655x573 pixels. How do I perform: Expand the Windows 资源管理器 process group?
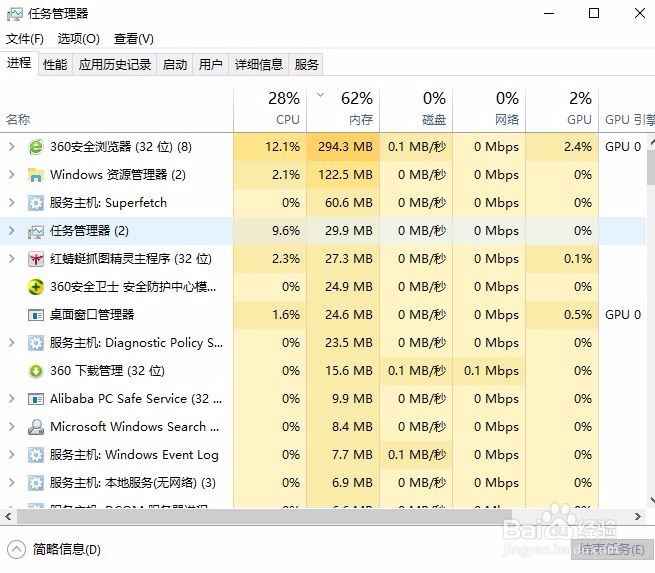tap(12, 175)
